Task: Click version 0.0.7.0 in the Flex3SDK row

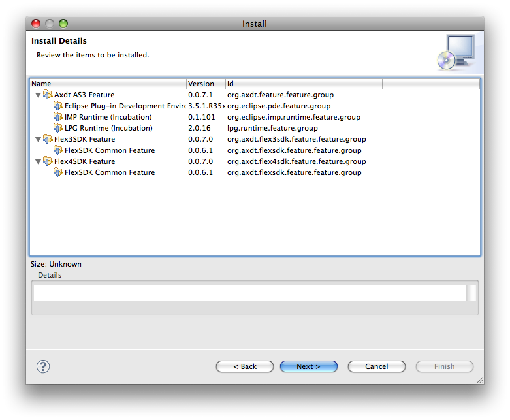Action: [x=200, y=139]
